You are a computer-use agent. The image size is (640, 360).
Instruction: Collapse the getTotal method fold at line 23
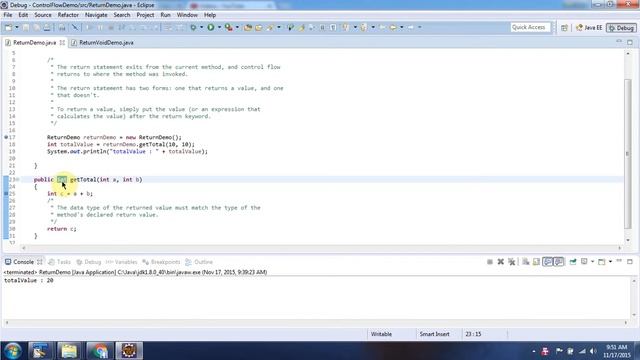tap(18, 180)
